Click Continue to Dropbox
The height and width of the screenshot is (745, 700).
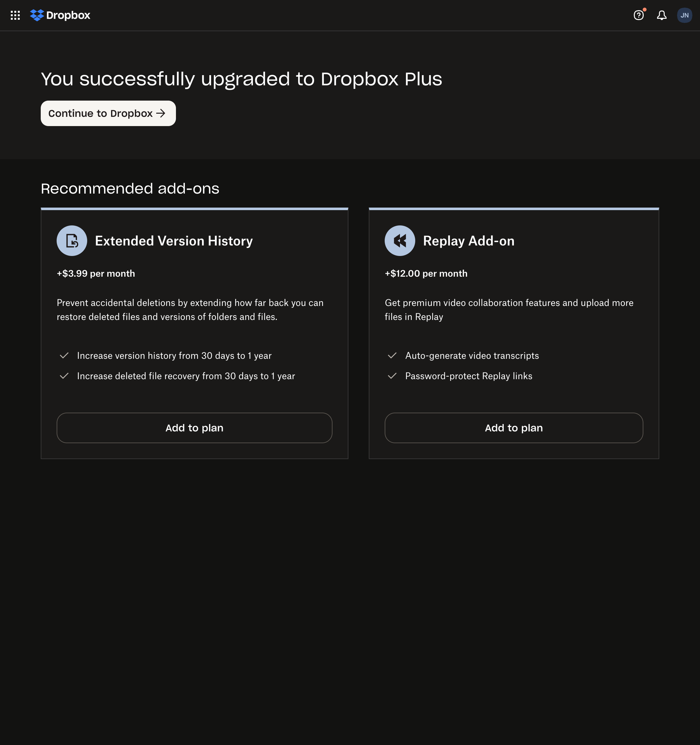tap(108, 113)
